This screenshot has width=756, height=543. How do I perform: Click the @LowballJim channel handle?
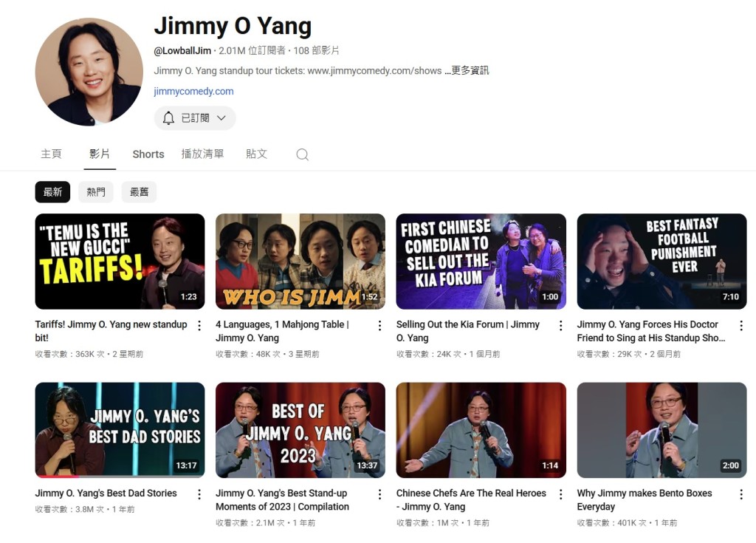click(x=182, y=51)
